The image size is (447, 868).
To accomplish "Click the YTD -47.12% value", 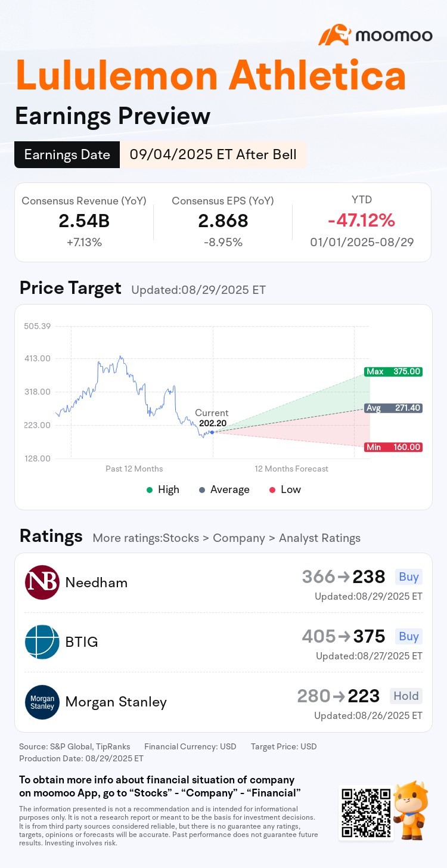I will (361, 221).
